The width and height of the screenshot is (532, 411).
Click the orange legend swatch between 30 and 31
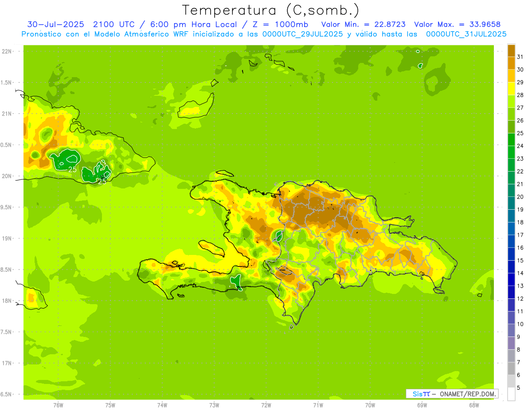point(511,63)
